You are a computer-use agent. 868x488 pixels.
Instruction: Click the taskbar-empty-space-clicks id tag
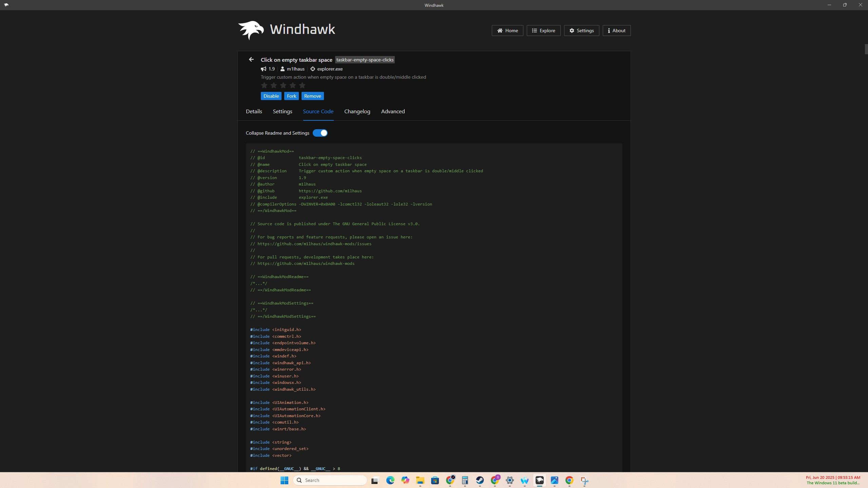[x=365, y=60]
